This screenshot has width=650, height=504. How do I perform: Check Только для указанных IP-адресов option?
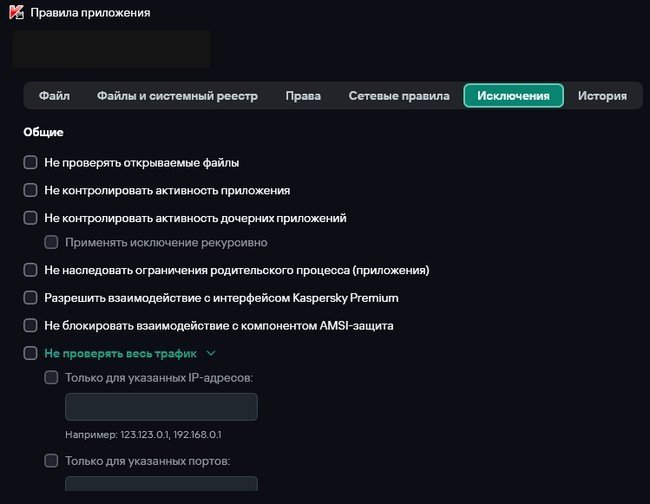(x=52, y=378)
